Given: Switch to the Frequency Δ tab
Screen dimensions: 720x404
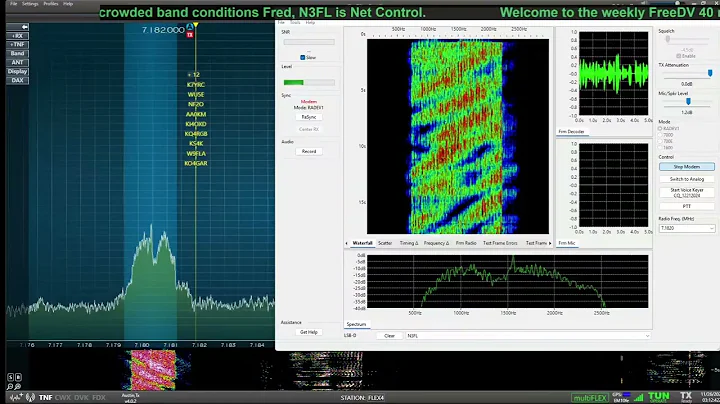Looking at the screenshot, I should click(x=436, y=243).
